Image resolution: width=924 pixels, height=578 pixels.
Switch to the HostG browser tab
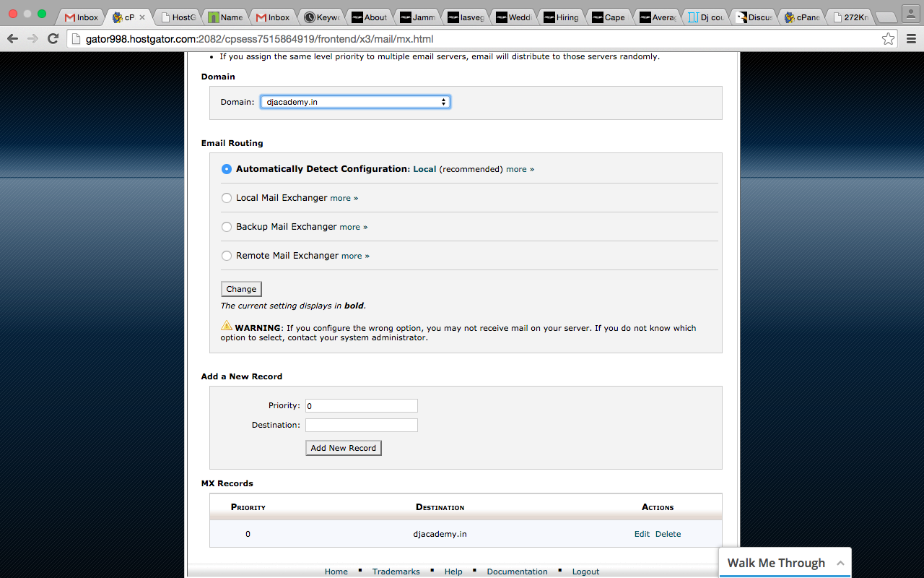[178, 17]
